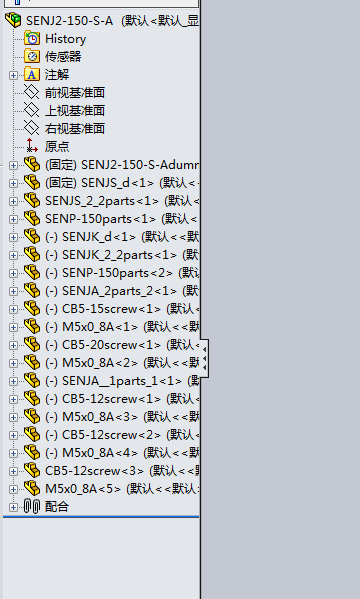Screen dimensions: 360x599
Task: Click part icon of SENJK_2_2parts<1>
Action: coord(32,254)
